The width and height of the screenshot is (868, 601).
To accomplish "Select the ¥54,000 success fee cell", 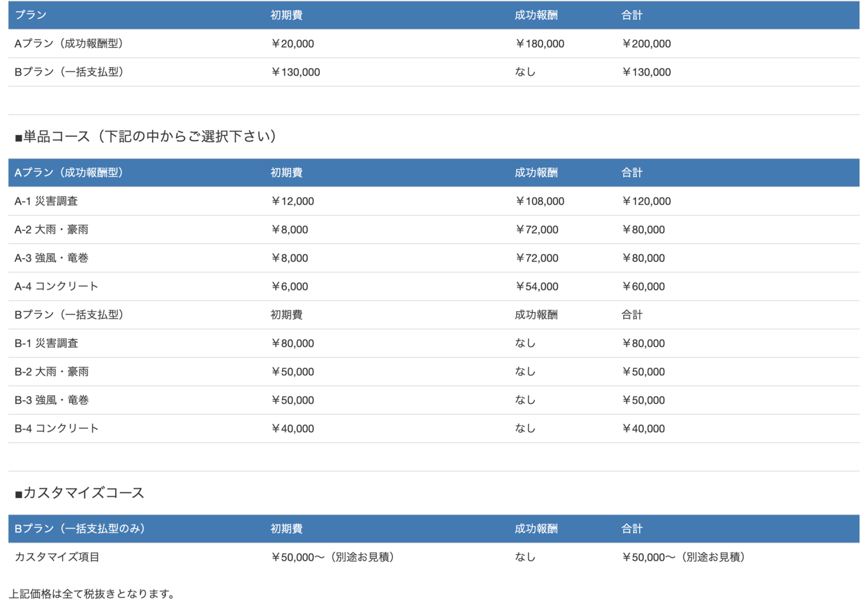I will coord(536,286).
